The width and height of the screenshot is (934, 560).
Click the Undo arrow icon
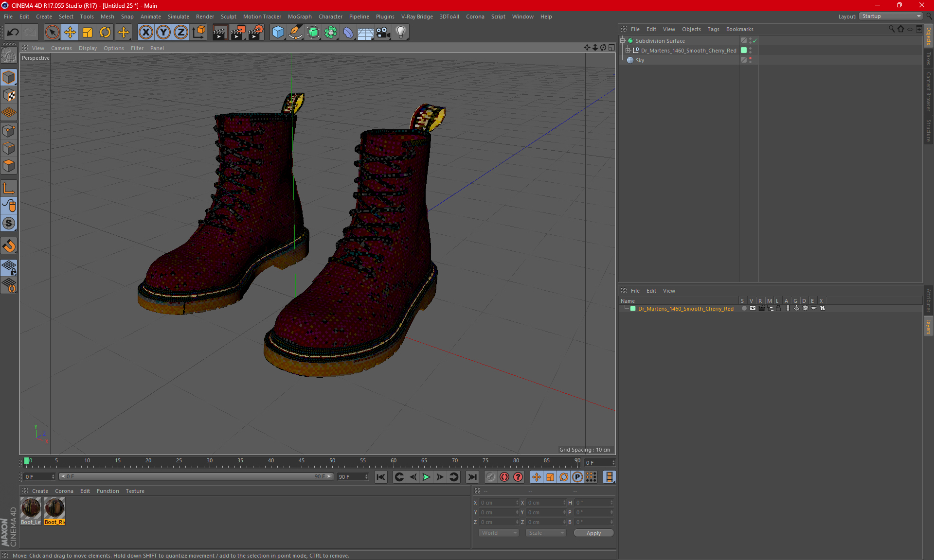click(x=13, y=33)
